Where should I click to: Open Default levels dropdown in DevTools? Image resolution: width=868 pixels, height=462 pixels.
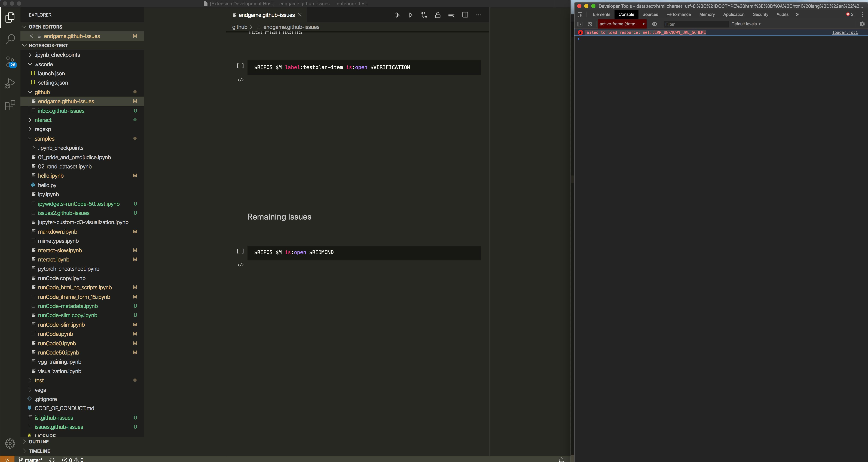[x=746, y=24]
